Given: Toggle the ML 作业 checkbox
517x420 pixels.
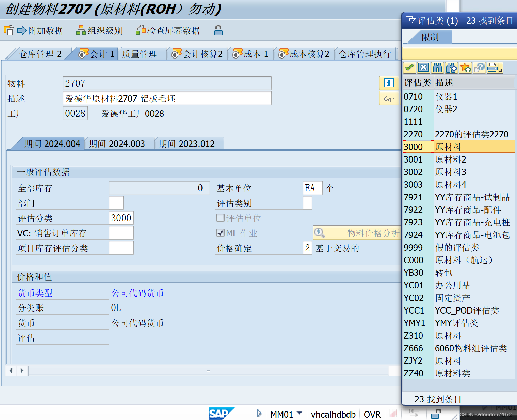Looking at the screenshot, I should [221, 233].
